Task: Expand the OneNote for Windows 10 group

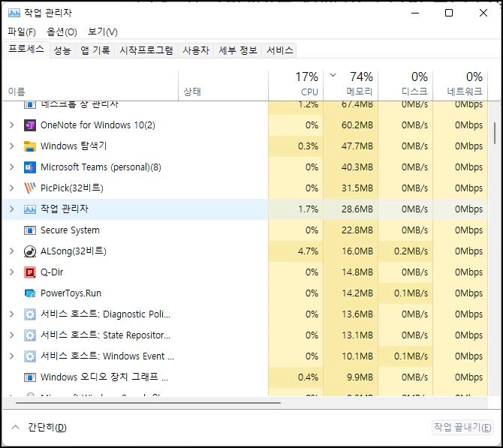Action: click(12, 125)
